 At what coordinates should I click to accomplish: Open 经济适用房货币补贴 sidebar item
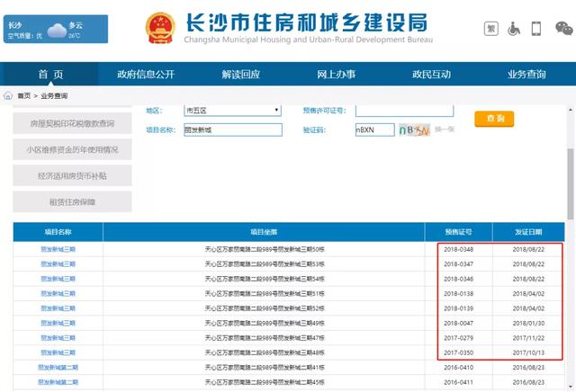tap(72, 176)
